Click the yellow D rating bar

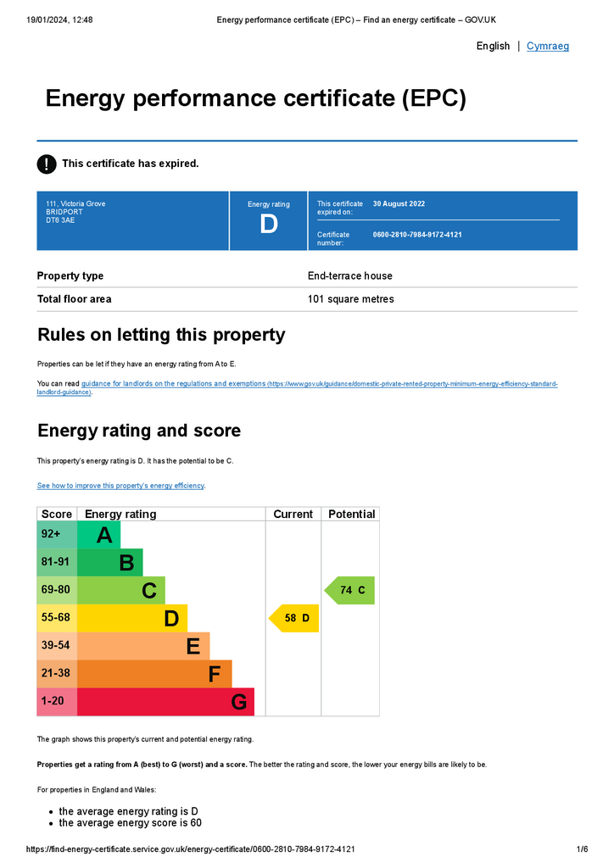(131, 618)
